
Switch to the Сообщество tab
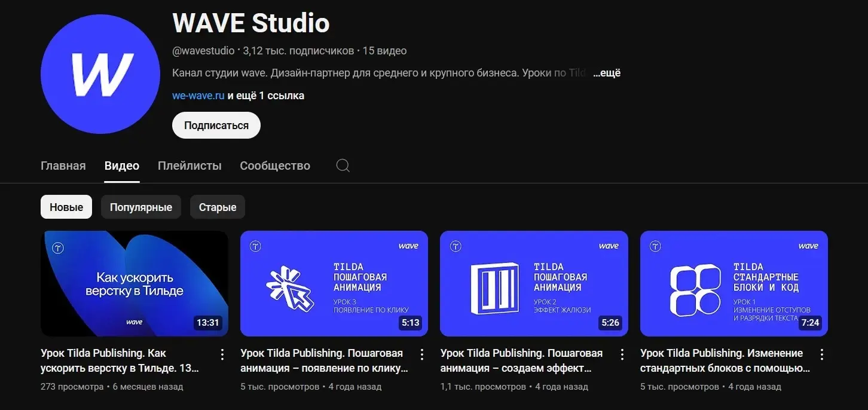pos(274,165)
